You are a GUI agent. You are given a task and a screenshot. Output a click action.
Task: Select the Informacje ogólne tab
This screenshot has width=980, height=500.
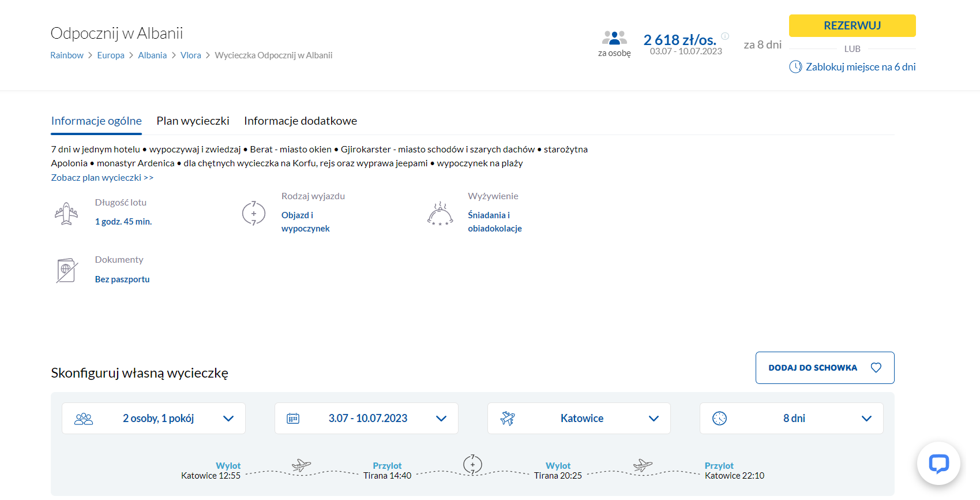tap(96, 121)
